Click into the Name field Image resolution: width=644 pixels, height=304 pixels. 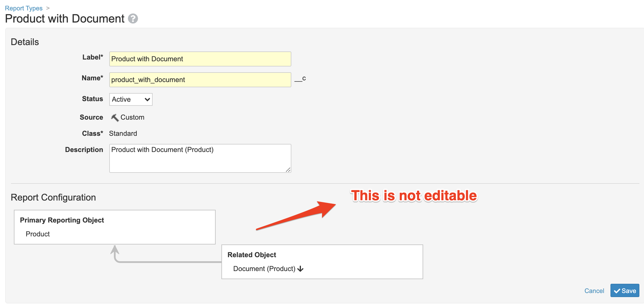[x=200, y=80]
